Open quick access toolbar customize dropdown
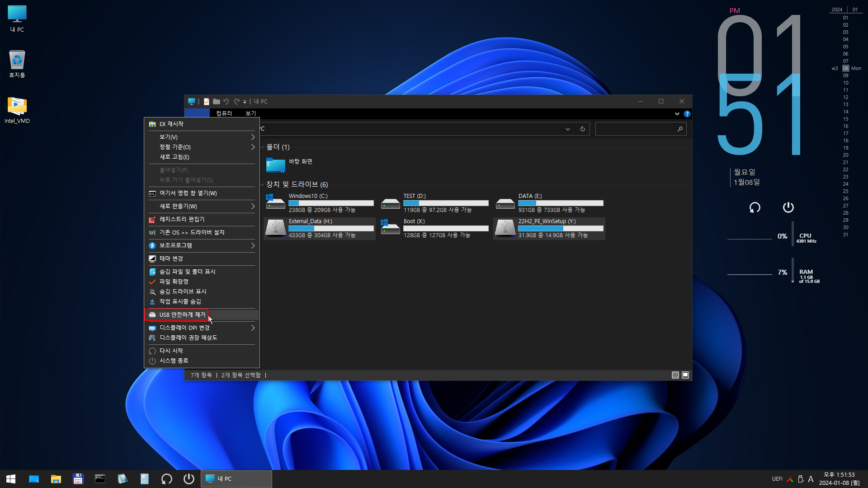This screenshot has width=868, height=488. [x=245, y=102]
